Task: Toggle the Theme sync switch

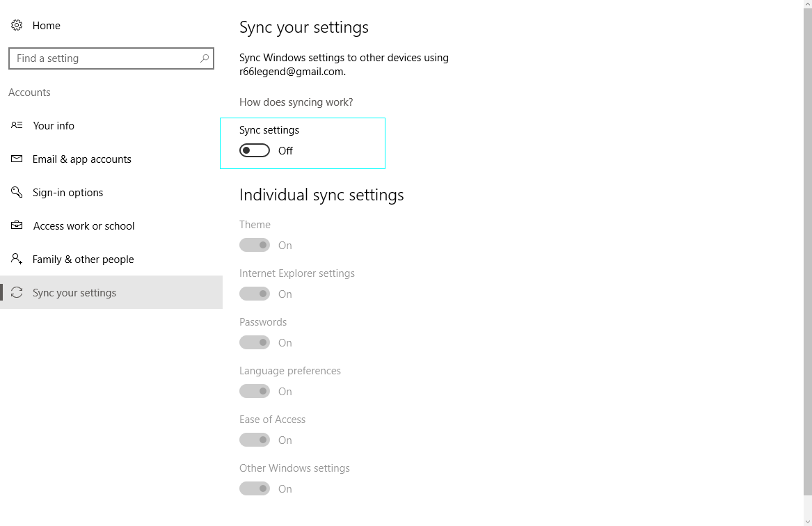Action: tap(254, 245)
